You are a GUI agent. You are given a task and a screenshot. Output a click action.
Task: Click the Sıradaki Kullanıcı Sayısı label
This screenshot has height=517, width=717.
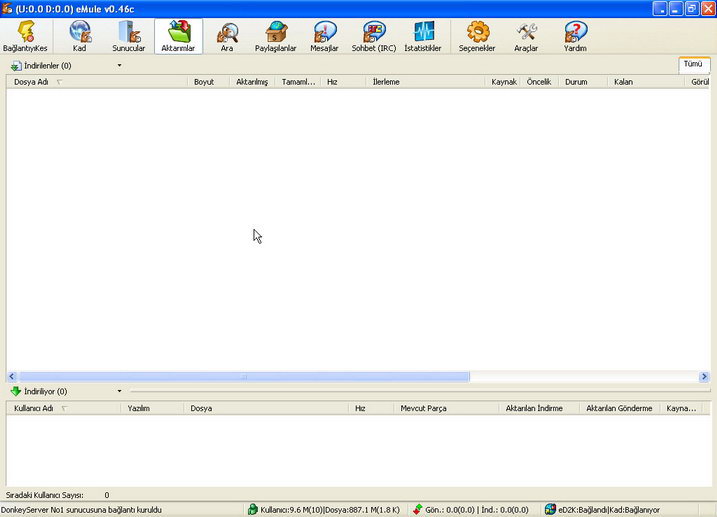tap(45, 495)
